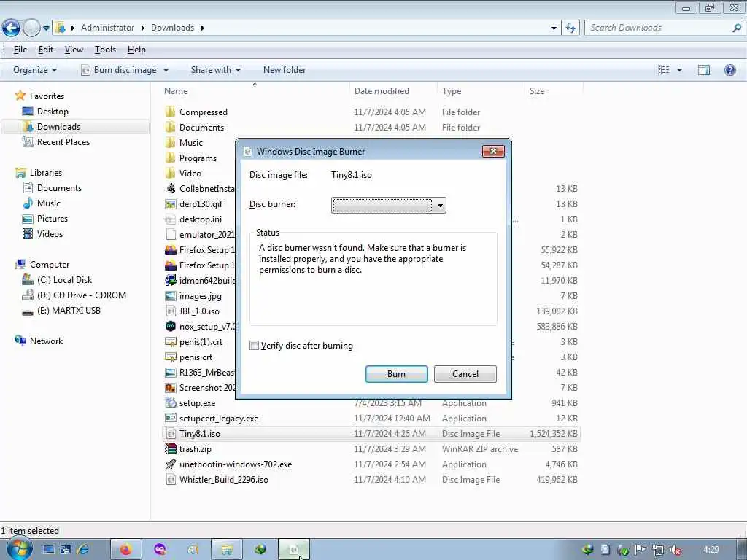Select (E:) MARTXI USB drive

pos(69,311)
